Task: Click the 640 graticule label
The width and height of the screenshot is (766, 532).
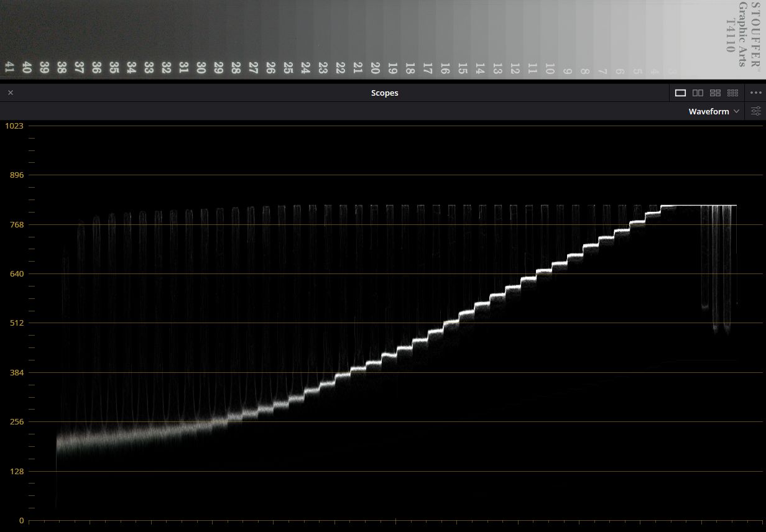Action: [x=17, y=273]
